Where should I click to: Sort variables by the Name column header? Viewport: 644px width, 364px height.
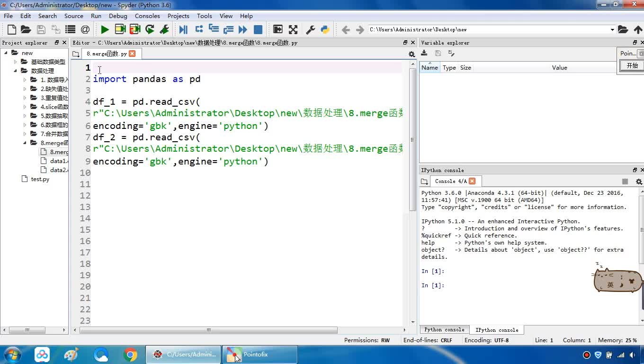(429, 68)
